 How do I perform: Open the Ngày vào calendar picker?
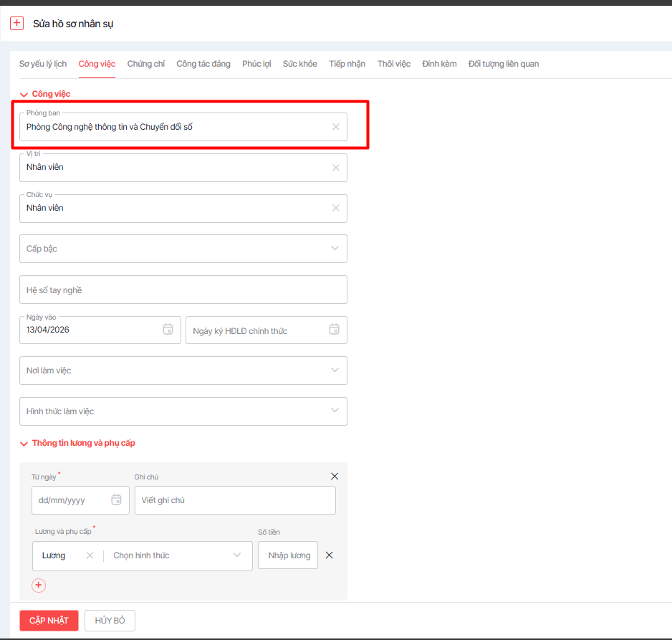pos(168,330)
